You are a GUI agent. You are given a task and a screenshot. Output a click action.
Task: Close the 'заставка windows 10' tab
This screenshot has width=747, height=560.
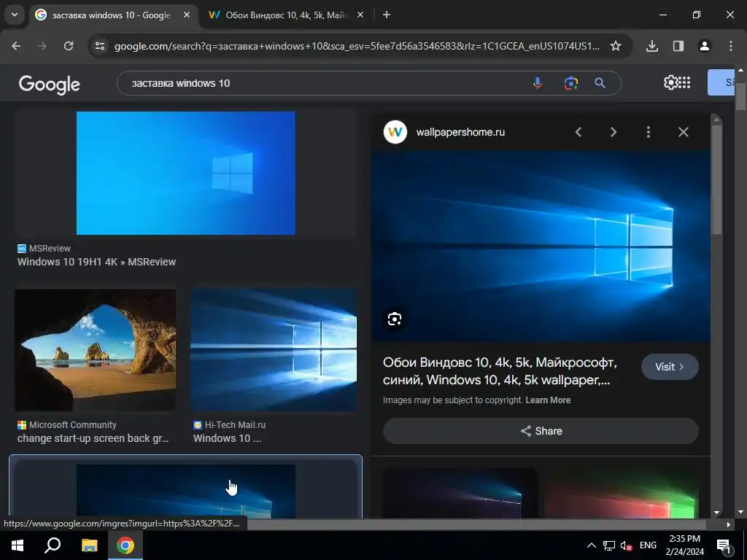click(x=187, y=15)
